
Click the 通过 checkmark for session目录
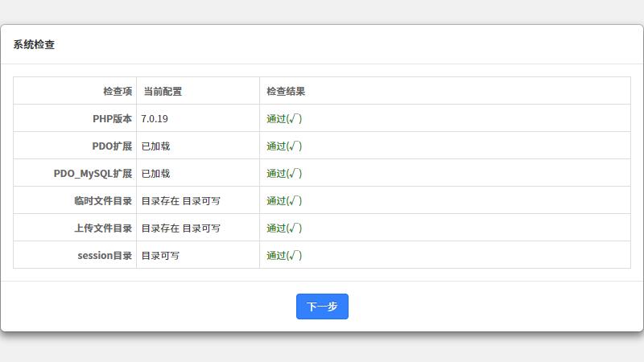point(284,256)
